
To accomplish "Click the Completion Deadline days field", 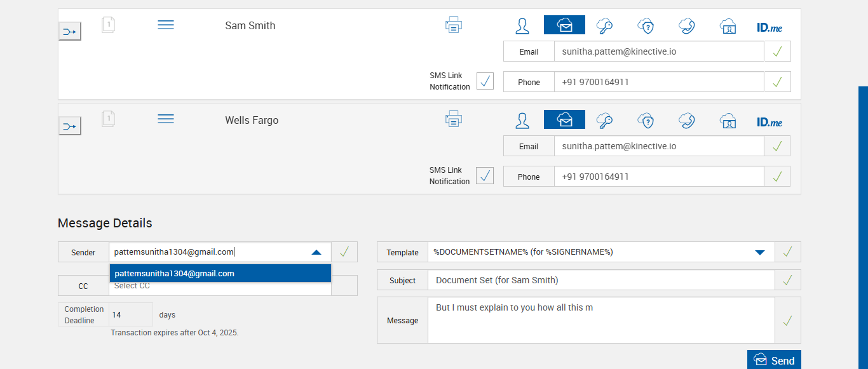I will point(130,315).
